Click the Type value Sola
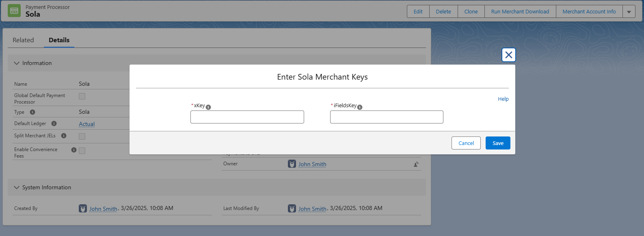This screenshot has height=236, width=644. coord(84,112)
